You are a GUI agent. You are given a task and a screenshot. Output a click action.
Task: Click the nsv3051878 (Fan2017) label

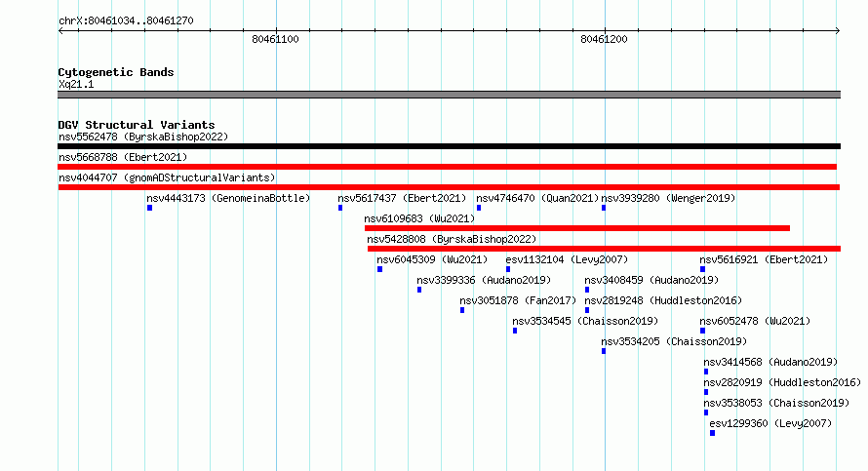(518, 300)
